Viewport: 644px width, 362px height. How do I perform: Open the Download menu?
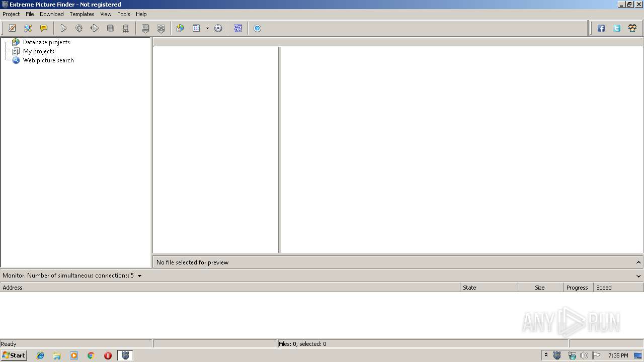tap(52, 14)
